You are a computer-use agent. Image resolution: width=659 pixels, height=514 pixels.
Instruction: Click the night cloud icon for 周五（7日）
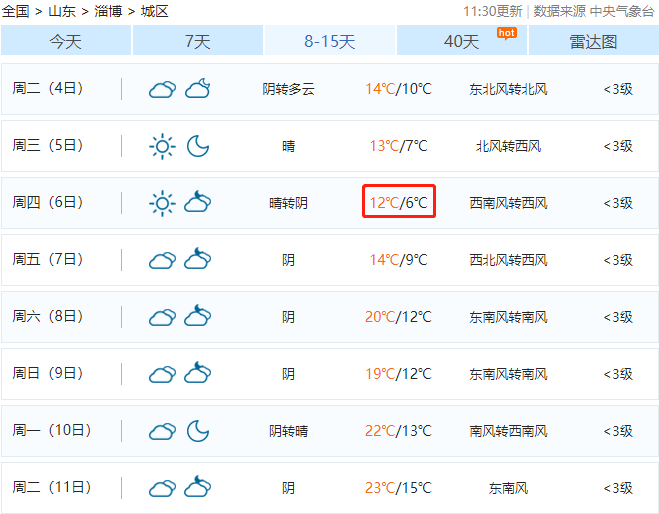coord(198,258)
